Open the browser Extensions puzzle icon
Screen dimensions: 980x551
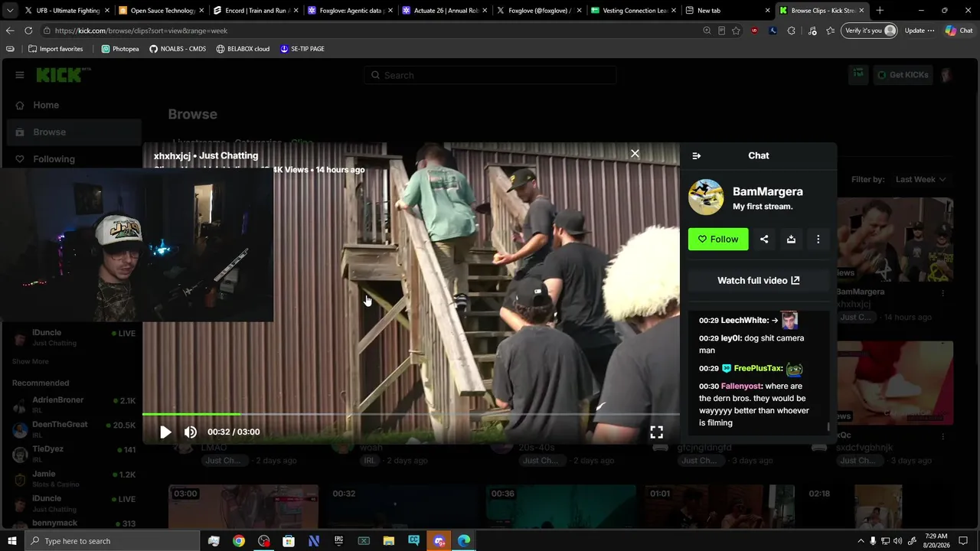point(791,31)
